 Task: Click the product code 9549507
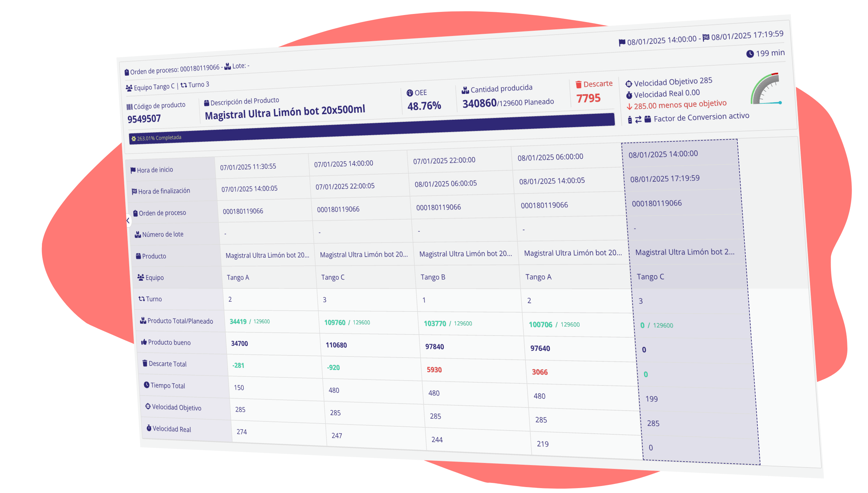144,119
